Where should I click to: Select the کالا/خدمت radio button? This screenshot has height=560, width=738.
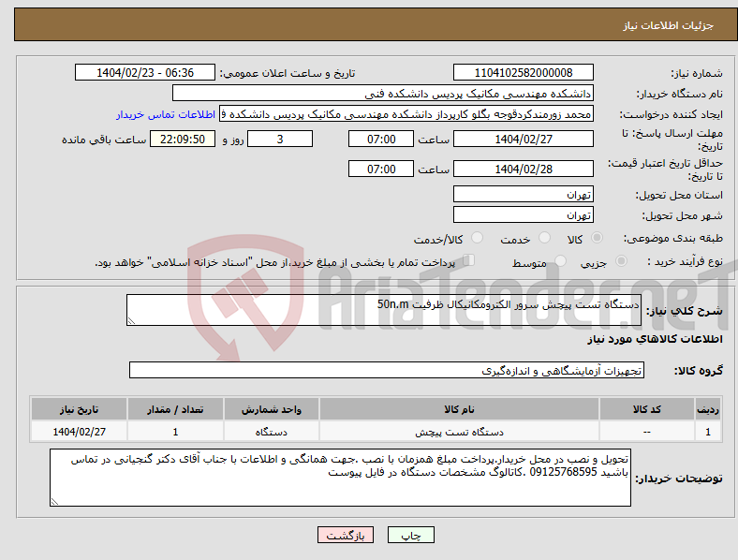coord(478,238)
